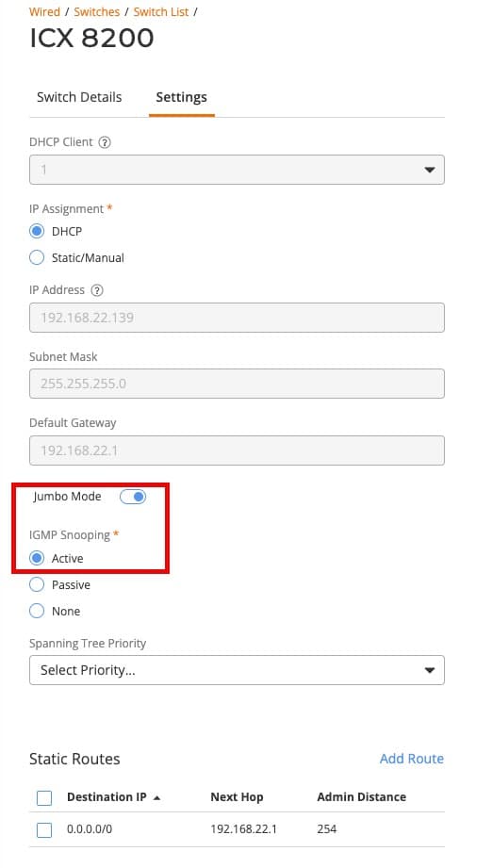Select the DHCP radio button

[x=37, y=232]
